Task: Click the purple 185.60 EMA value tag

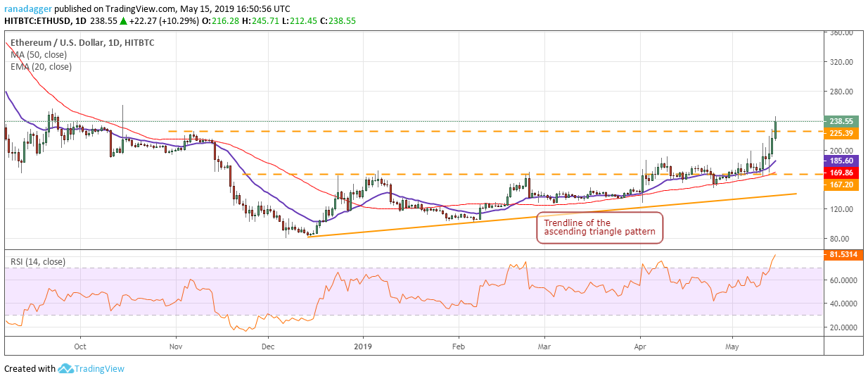Action: [x=841, y=161]
